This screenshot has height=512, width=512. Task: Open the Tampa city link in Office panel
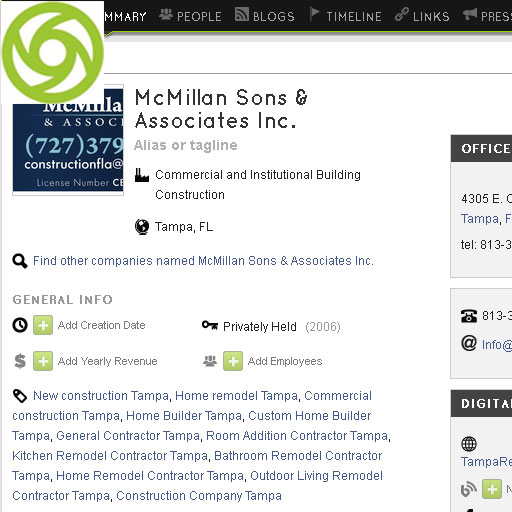pyautogui.click(x=480, y=219)
